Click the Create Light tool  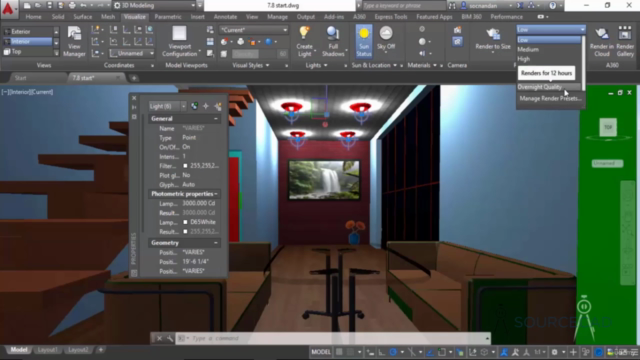(x=304, y=41)
